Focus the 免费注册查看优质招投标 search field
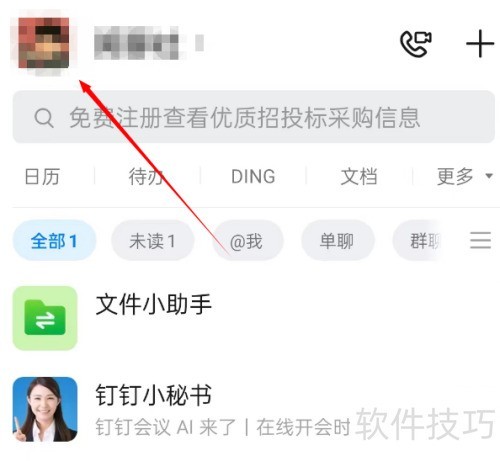Image resolution: width=500 pixels, height=461 pixels. point(253,117)
